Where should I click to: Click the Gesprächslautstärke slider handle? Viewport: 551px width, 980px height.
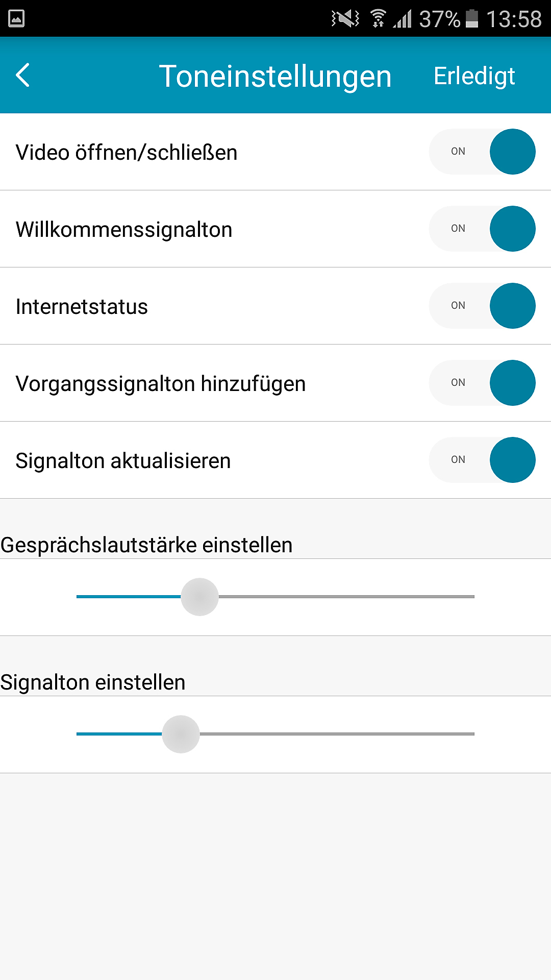199,597
